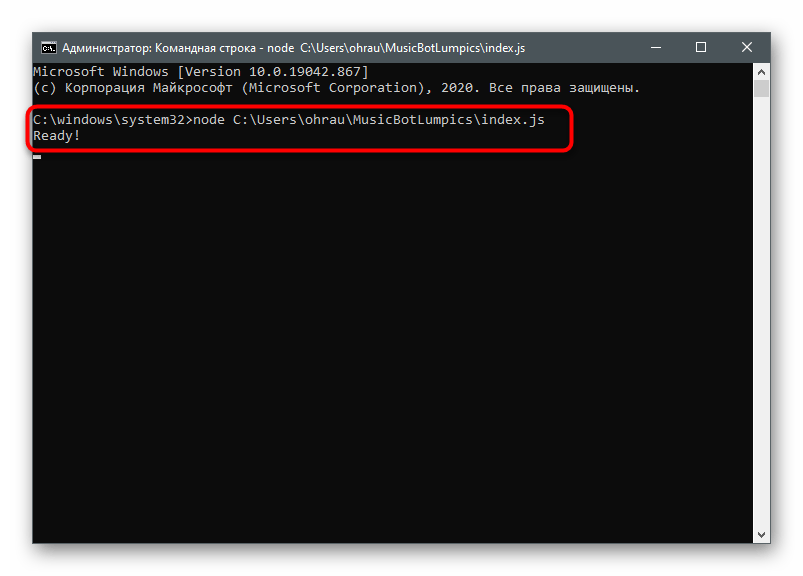
Task: Click the blinking cursor below Ready!
Action: [37, 156]
